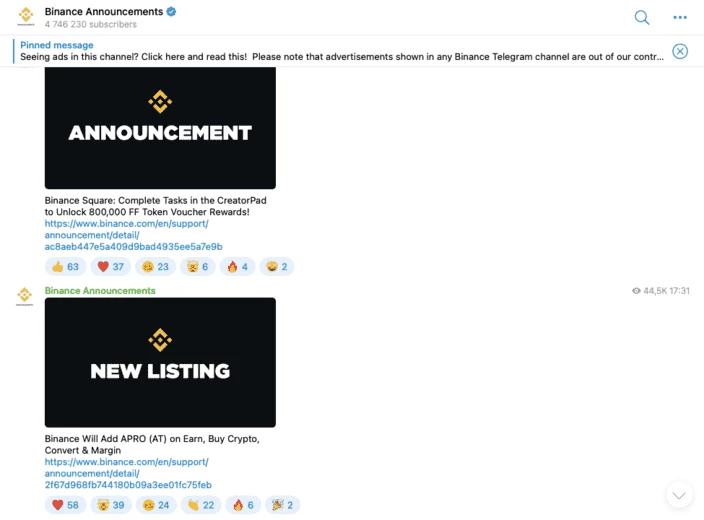Click the Binance avatar beside the NEW LISTING post
Image resolution: width=704 pixels, height=520 pixels.
(x=26, y=296)
